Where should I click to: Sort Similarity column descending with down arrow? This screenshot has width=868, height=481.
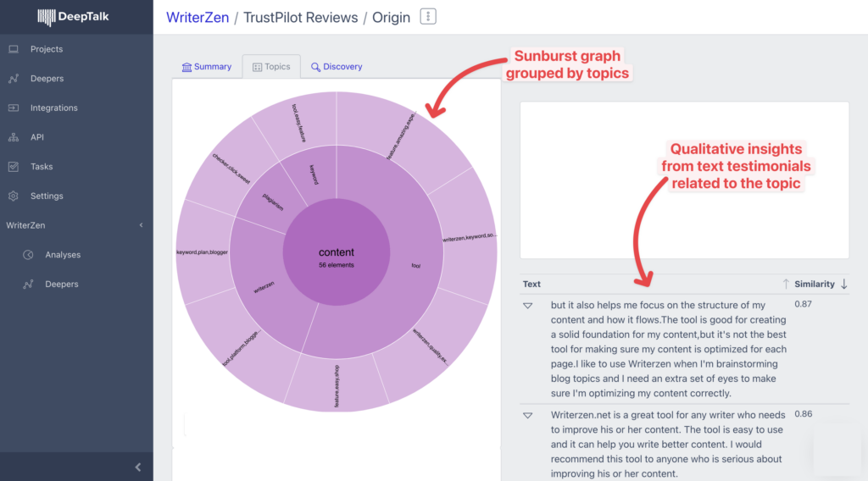click(x=843, y=284)
